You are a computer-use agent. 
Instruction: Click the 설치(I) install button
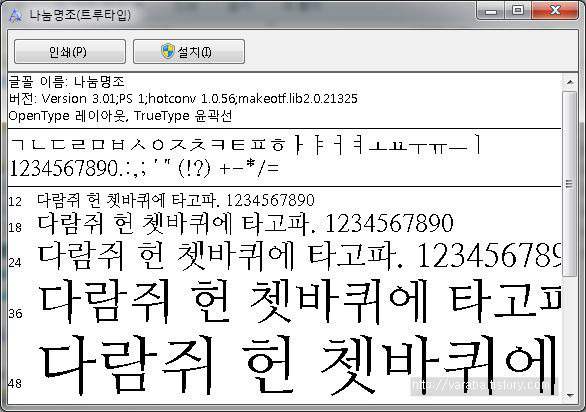point(189,52)
